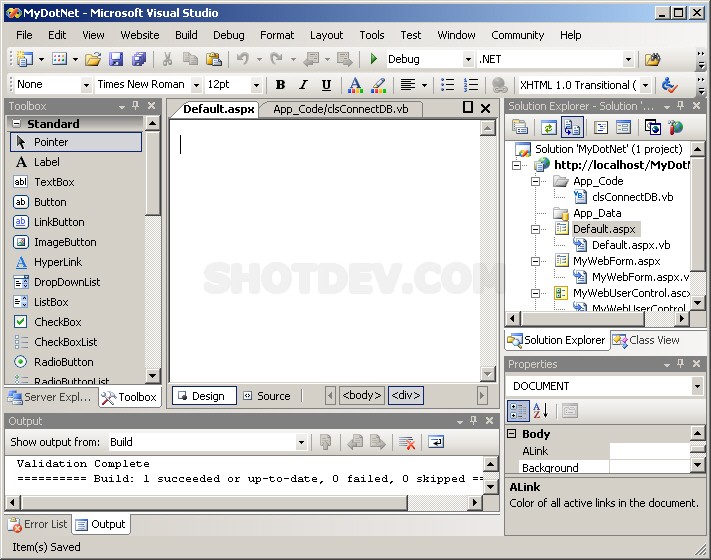Click the Save icon in the toolbar

point(116,60)
